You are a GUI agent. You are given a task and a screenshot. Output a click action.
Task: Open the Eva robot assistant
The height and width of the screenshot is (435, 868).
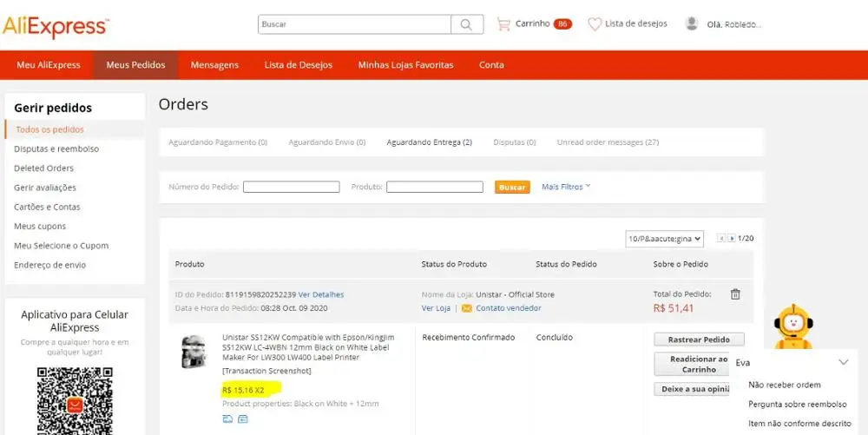[793, 326]
